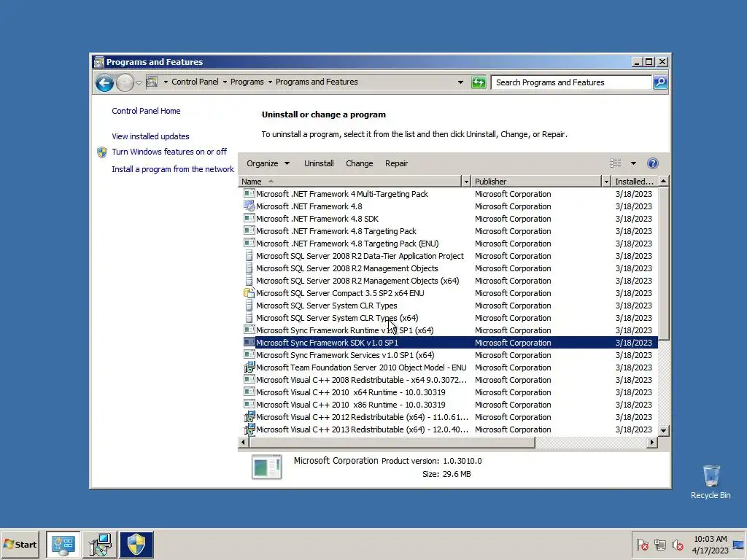The width and height of the screenshot is (747, 560).
Task: Open the address bar history dropdown
Action: coord(460,82)
